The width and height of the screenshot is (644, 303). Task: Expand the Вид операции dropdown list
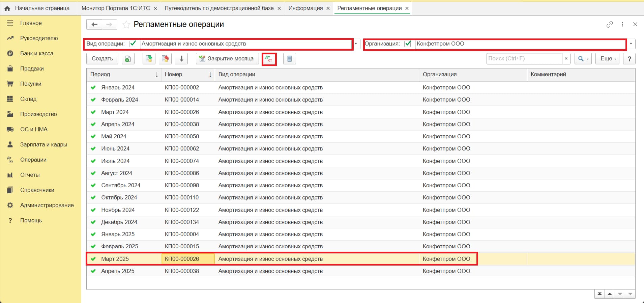coord(356,44)
